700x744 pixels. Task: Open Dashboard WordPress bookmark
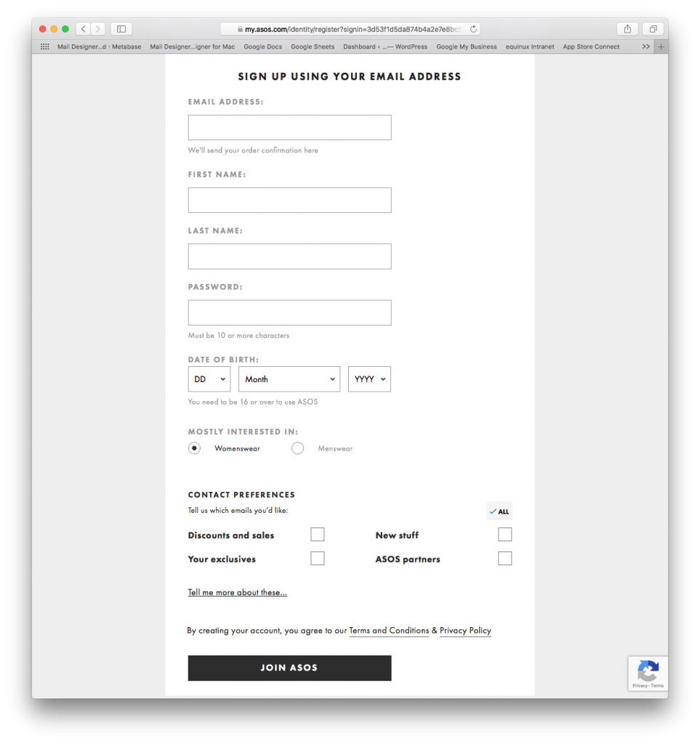[385, 46]
